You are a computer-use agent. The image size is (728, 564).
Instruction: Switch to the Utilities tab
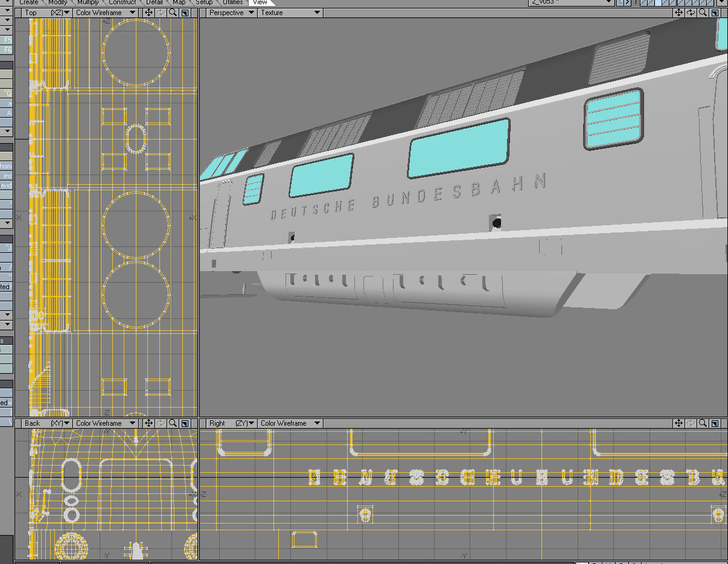tap(232, 2)
